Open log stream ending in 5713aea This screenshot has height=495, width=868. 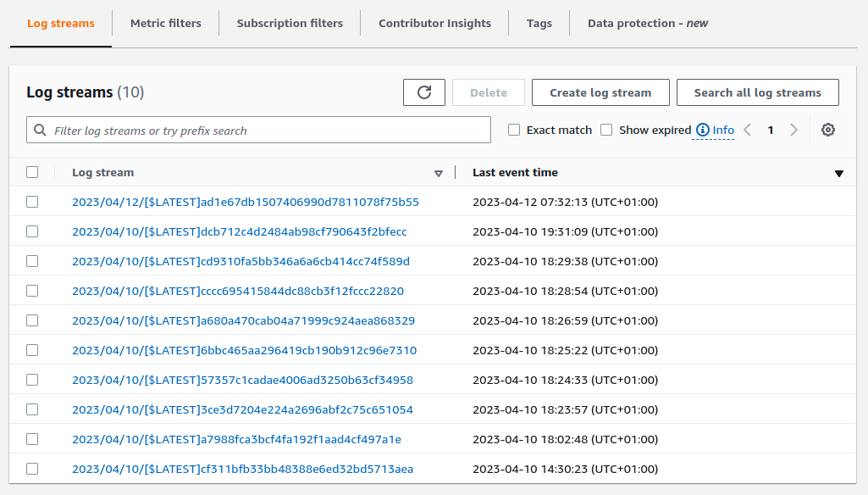(242, 469)
